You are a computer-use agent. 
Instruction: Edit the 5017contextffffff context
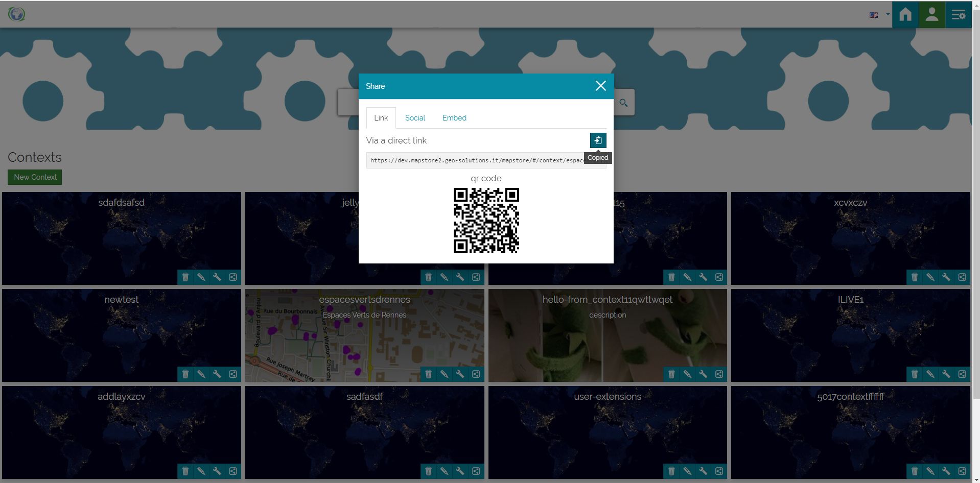(x=930, y=471)
